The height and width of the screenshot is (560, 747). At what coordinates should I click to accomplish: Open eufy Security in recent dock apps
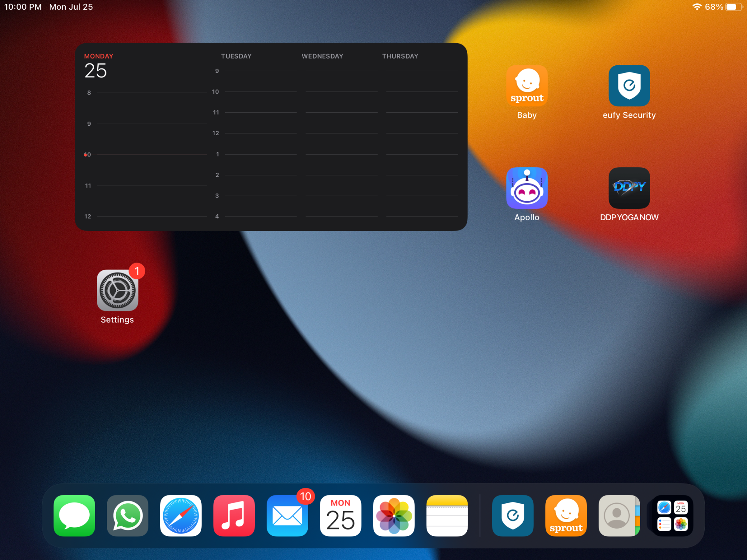pyautogui.click(x=513, y=516)
